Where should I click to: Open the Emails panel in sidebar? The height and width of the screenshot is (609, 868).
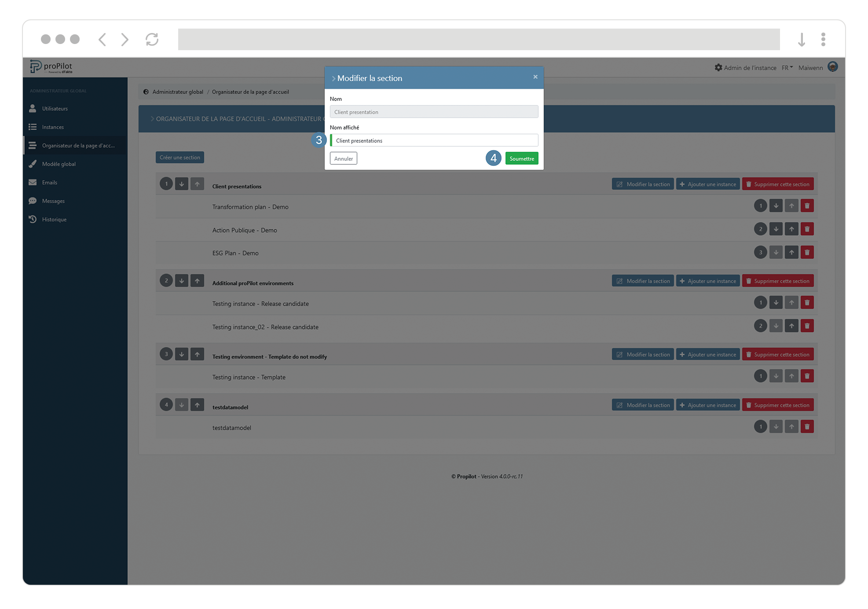pyautogui.click(x=50, y=182)
